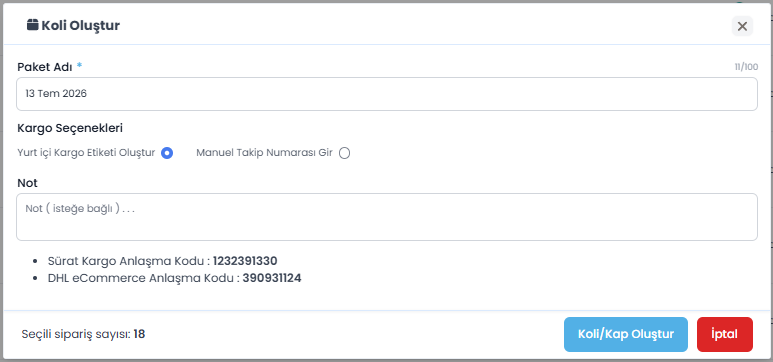This screenshot has height=362, width=773.
Task: Click the red İptal button
Action: pyautogui.click(x=725, y=334)
